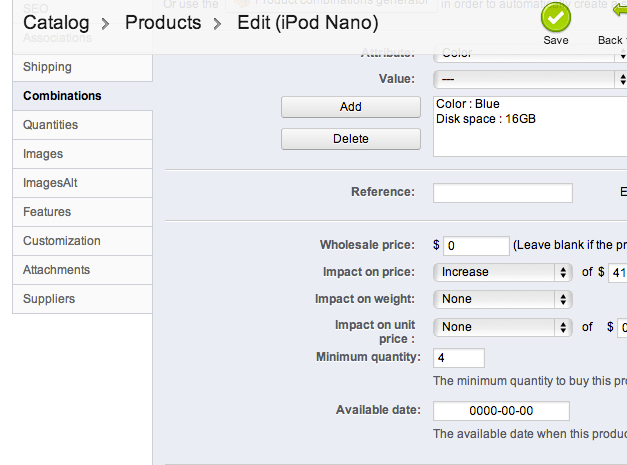Go to the Customization tab
The width and height of the screenshot is (627, 465).
62,241
